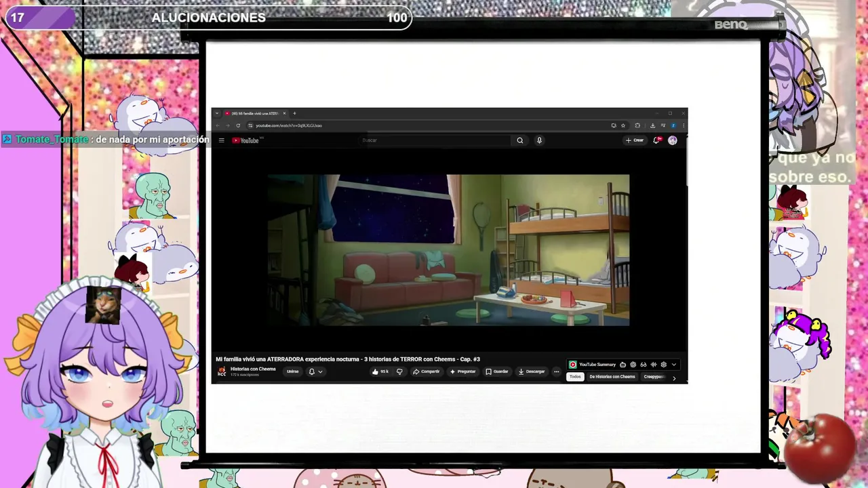Viewport: 868px width, 488px height.
Task: Dislike the video
Action: coord(399,371)
